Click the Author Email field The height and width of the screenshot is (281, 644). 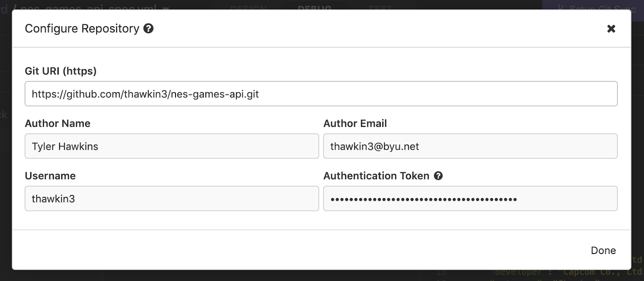click(471, 146)
